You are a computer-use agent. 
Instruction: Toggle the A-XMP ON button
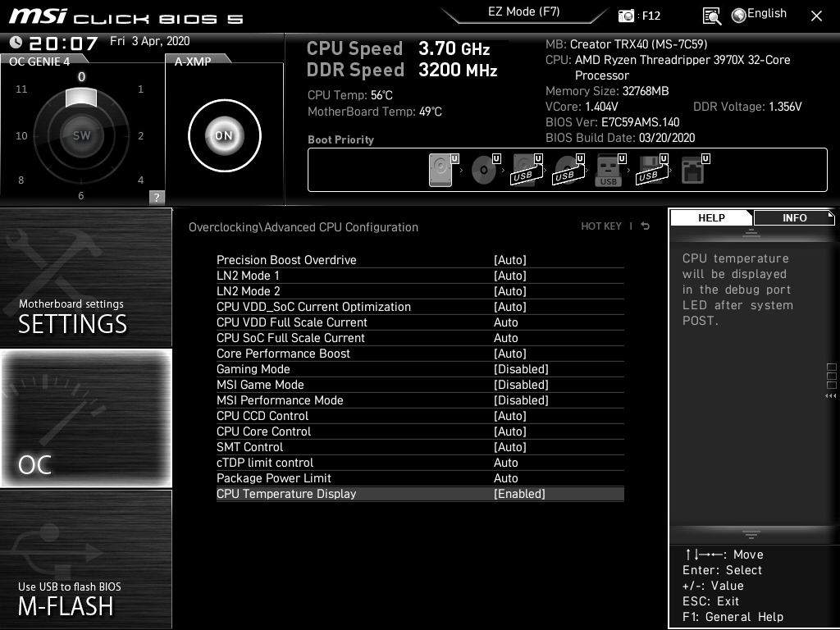pos(225,135)
